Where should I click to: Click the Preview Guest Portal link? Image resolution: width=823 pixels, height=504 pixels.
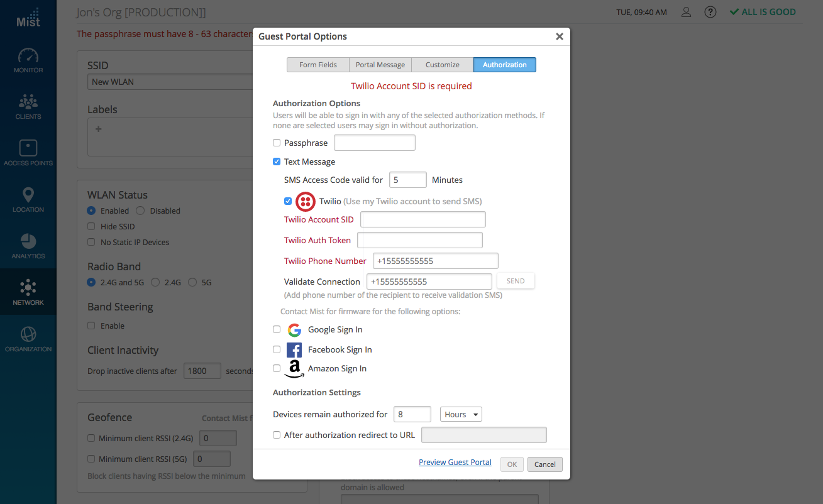tap(455, 463)
